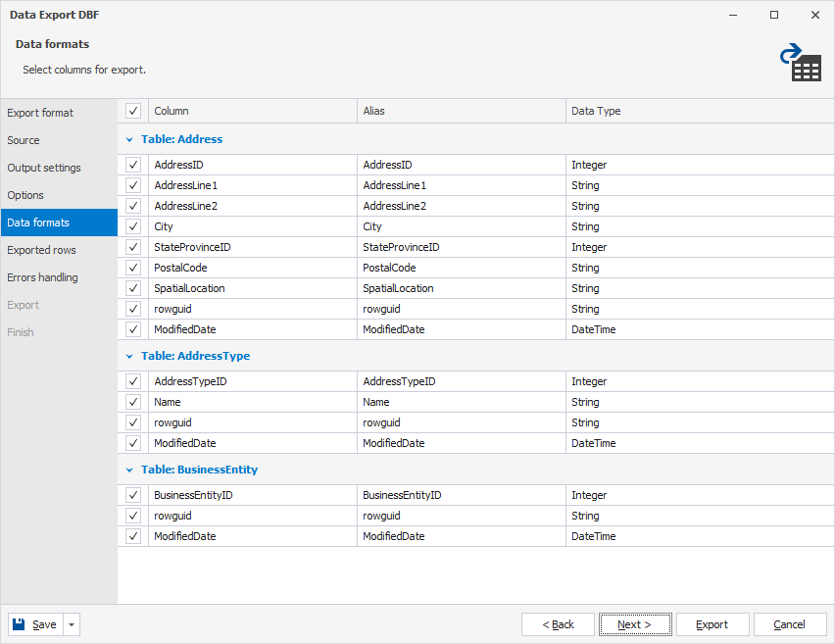Image resolution: width=835 pixels, height=644 pixels.
Task: Minimize the Data Export DBF window
Action: point(733,15)
